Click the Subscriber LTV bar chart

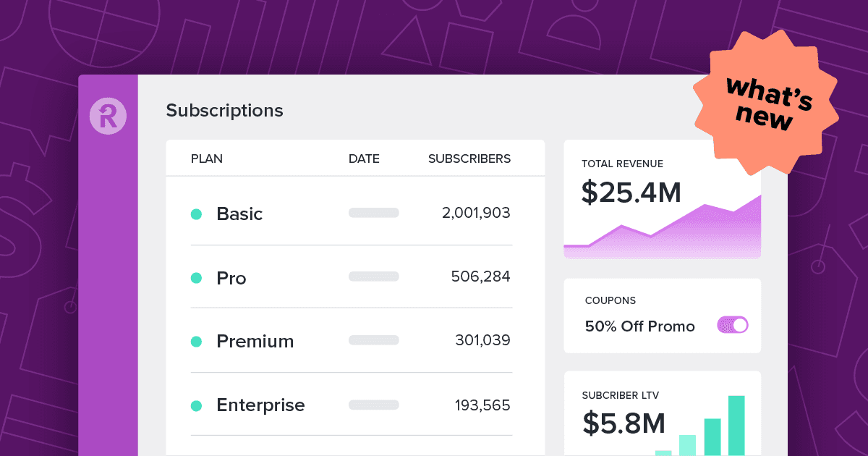[x=699, y=426]
